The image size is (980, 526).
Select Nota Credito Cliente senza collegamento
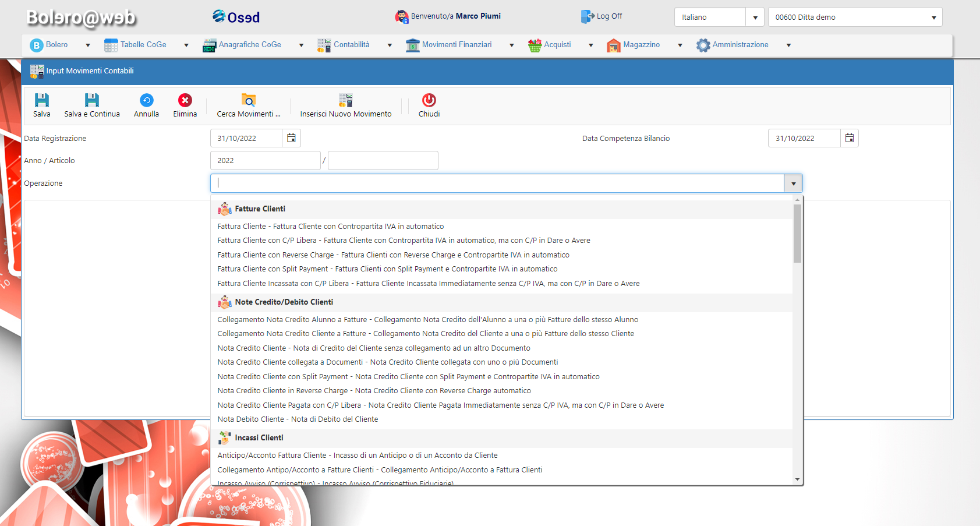click(x=501, y=348)
